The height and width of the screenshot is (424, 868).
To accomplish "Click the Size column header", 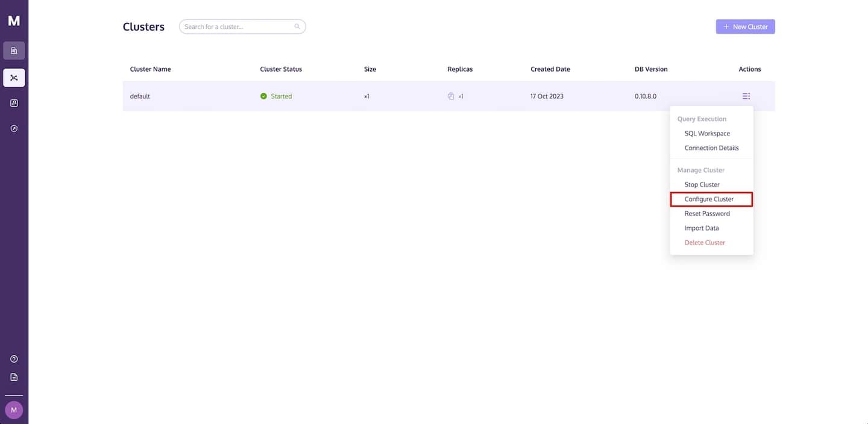I will click(370, 69).
